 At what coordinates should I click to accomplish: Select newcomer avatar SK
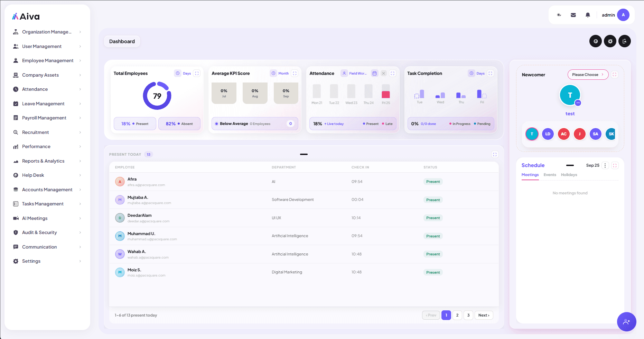(611, 134)
